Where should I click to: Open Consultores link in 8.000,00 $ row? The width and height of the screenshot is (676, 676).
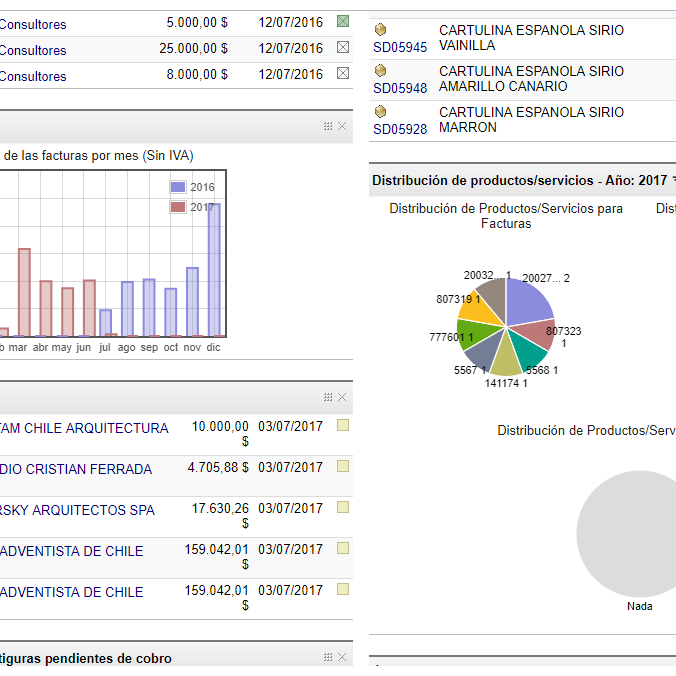33,76
